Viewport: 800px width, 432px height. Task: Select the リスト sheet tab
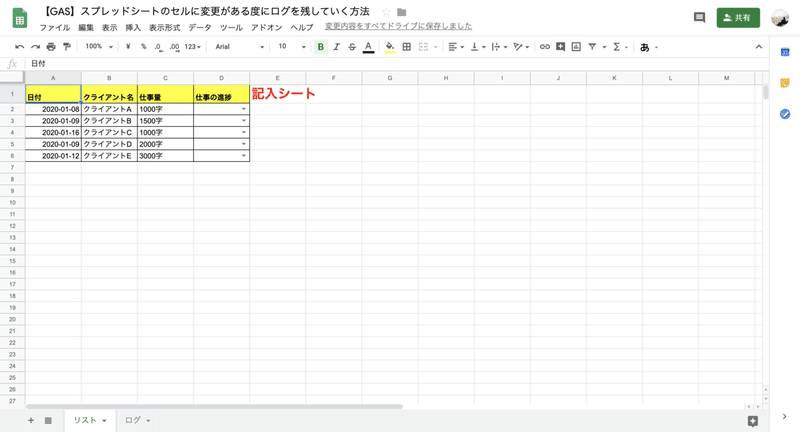(x=90, y=420)
